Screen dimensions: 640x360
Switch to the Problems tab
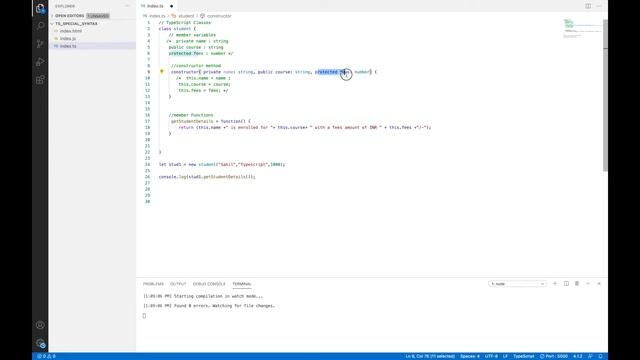coord(153,284)
